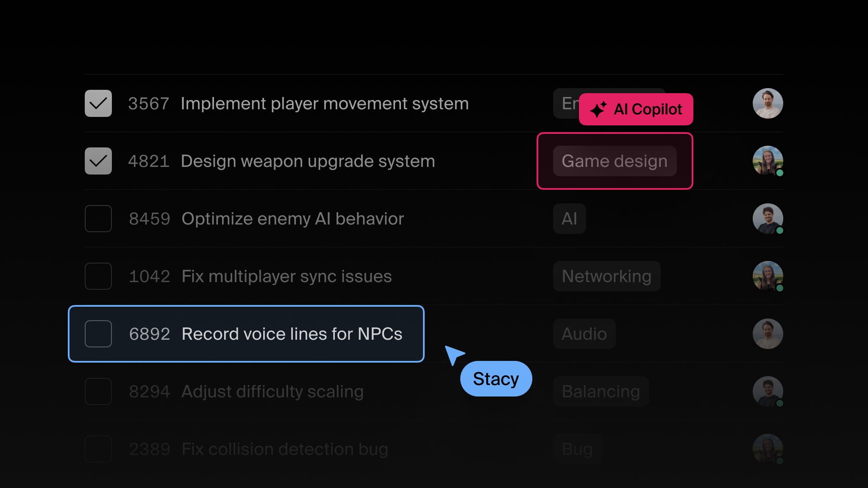Image resolution: width=868 pixels, height=488 pixels.
Task: Select the avatar on the Balancing task row
Action: click(x=768, y=391)
